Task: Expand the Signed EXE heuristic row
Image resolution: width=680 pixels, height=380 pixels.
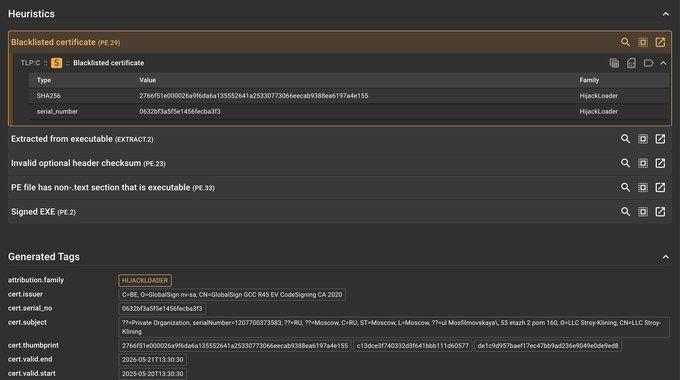Action: coord(340,212)
